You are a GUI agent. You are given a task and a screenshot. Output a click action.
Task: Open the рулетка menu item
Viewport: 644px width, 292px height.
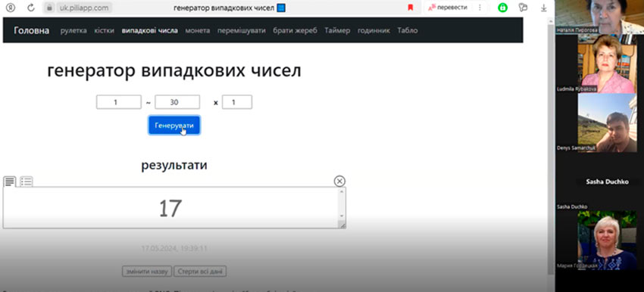click(x=73, y=30)
